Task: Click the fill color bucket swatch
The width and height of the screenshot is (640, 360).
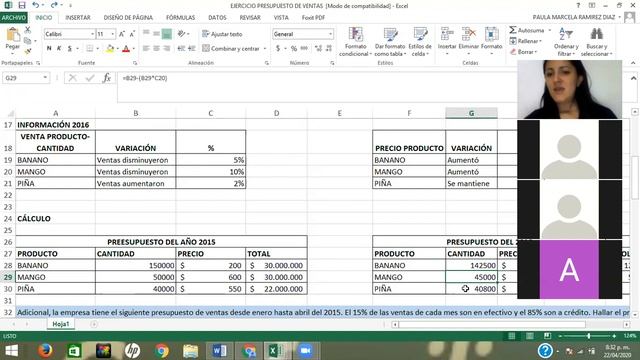Action: (110, 49)
